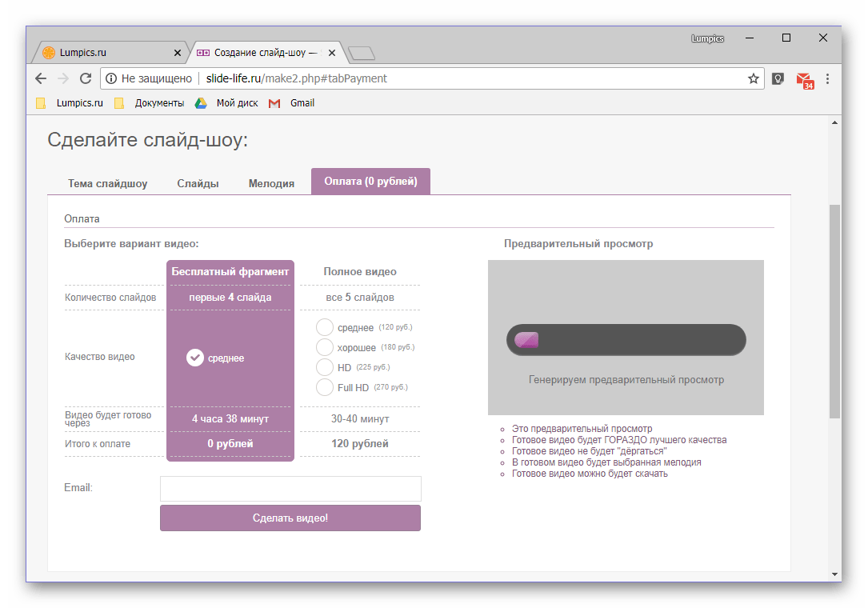The width and height of the screenshot is (868, 608).
Task: Click the Полное видео column header
Action: pos(360,272)
